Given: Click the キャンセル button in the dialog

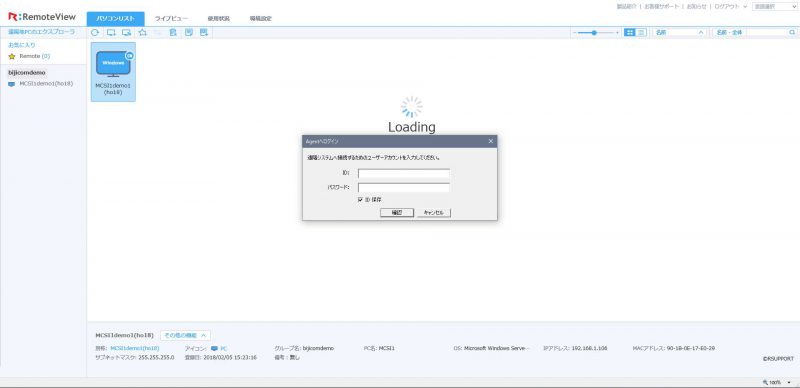Looking at the screenshot, I should [434, 212].
